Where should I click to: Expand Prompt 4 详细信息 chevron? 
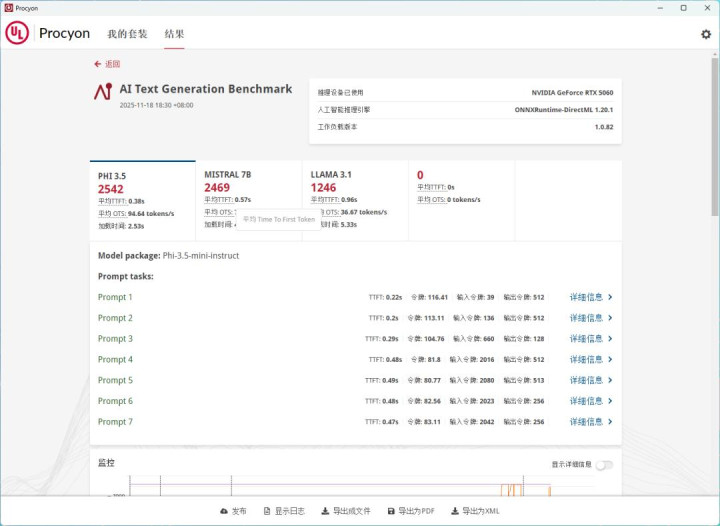(610, 359)
